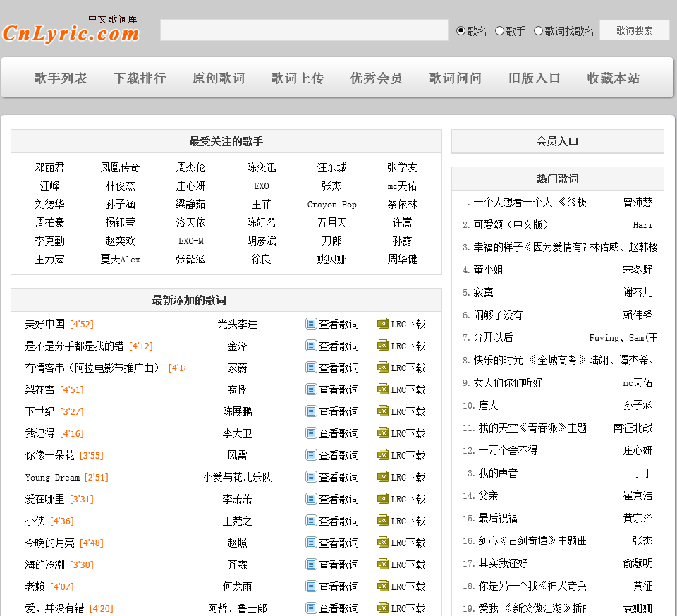This screenshot has width=677, height=616.
Task: Click artist 光头李进 in the latest lyrics
Action: [x=238, y=324]
